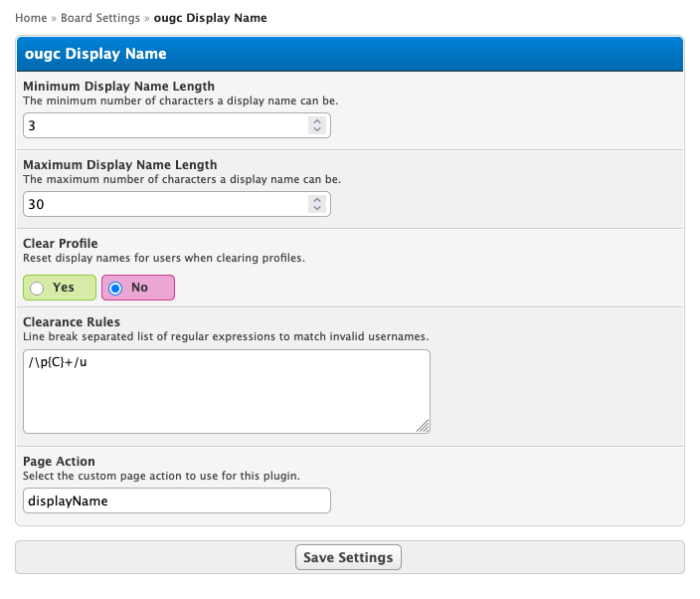The image size is (700, 599).
Task: Click the pink No label text
Action: (140, 288)
